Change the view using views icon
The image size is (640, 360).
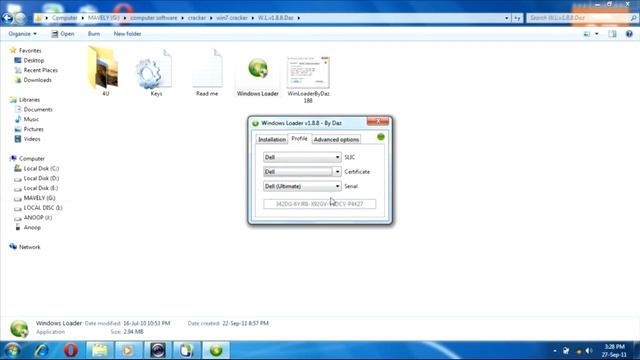(587, 34)
